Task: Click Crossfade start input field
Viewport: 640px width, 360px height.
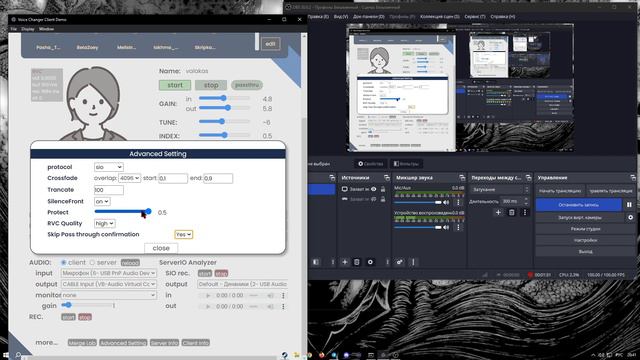Action: pyautogui.click(x=173, y=178)
